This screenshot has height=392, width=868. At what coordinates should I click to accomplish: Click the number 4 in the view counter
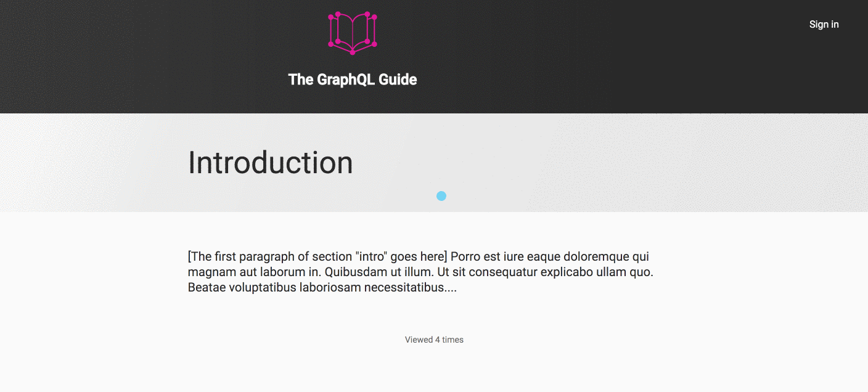point(438,340)
